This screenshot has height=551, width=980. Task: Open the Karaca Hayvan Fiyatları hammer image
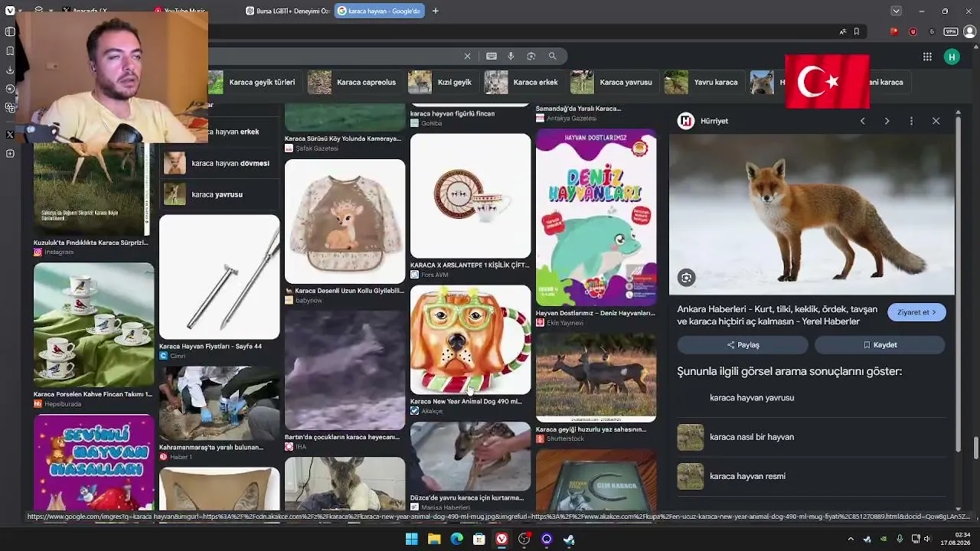[219, 277]
